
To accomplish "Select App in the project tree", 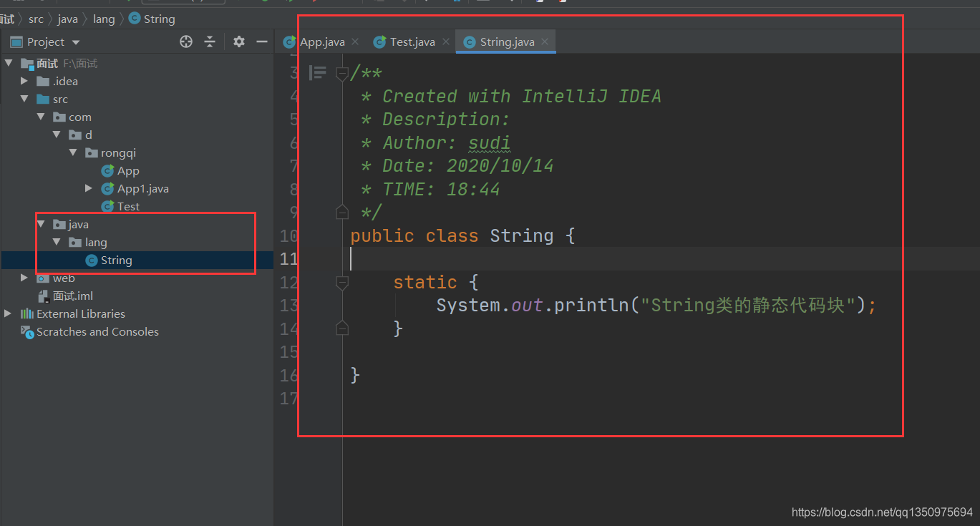I will [x=128, y=170].
